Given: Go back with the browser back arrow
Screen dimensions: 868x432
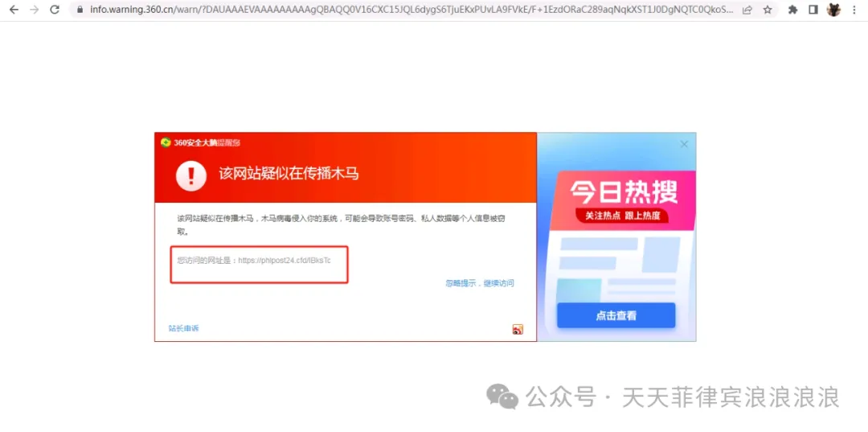Looking at the screenshot, I should pyautogui.click(x=14, y=10).
